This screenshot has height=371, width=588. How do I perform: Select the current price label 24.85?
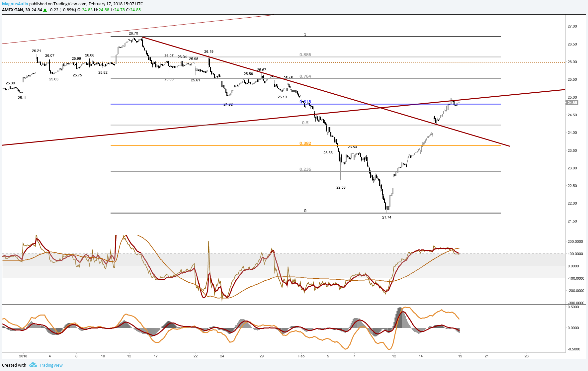[x=572, y=103]
